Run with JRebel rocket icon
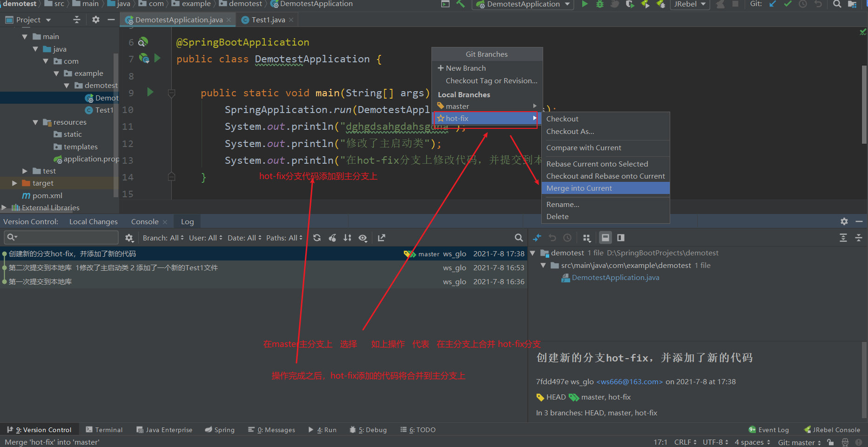 (x=645, y=4)
